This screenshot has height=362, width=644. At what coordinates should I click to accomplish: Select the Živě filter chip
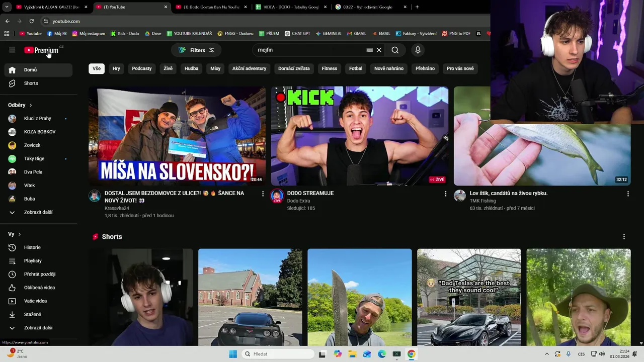pyautogui.click(x=168, y=68)
